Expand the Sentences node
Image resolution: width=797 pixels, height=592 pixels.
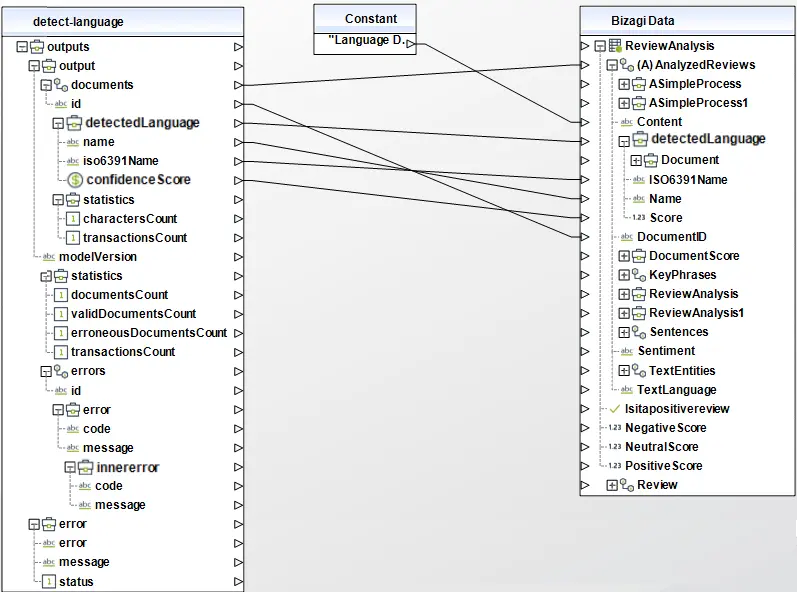tap(624, 332)
